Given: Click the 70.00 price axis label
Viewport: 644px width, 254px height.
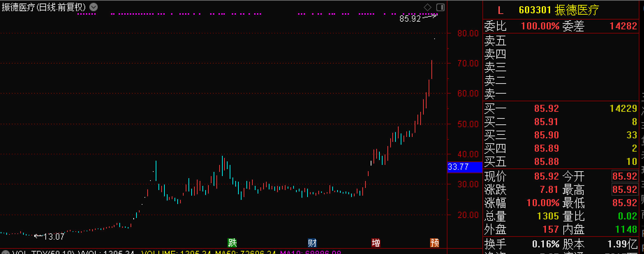Looking at the screenshot, I should click(468, 63).
